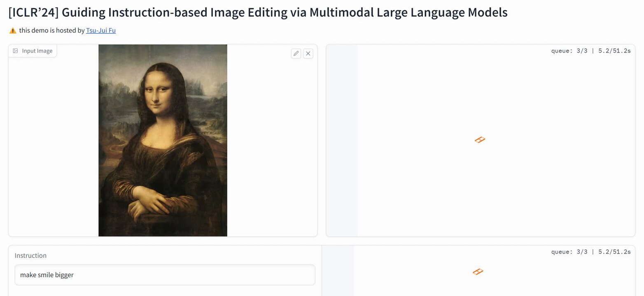The height and width of the screenshot is (296, 644).
Task: Click the top output panel queue status text
Action: [591, 51]
